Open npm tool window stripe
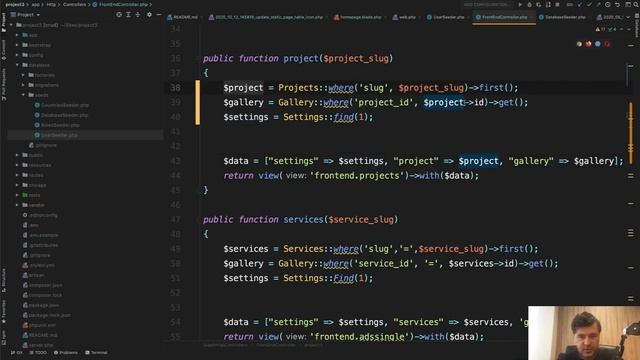640x360 pixels. pyautogui.click(x=4, y=337)
